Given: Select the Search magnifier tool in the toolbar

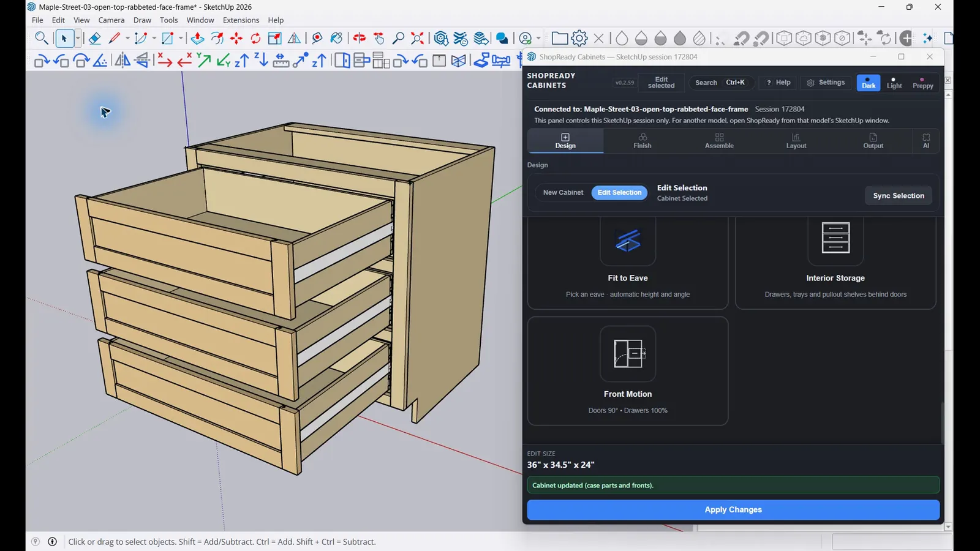Looking at the screenshot, I should point(41,39).
